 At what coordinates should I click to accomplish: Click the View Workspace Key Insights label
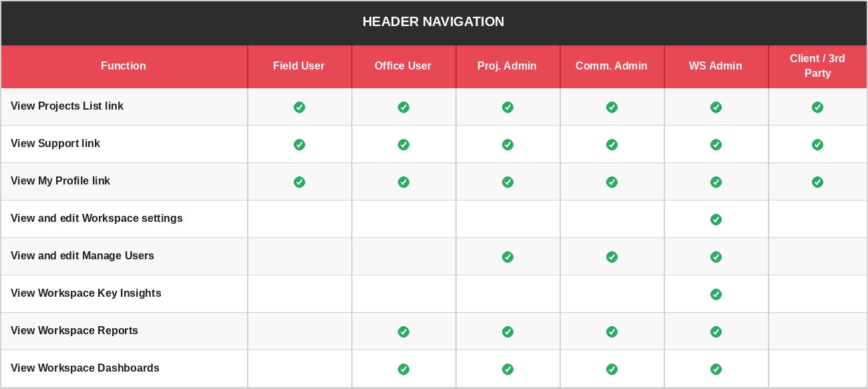(x=85, y=293)
